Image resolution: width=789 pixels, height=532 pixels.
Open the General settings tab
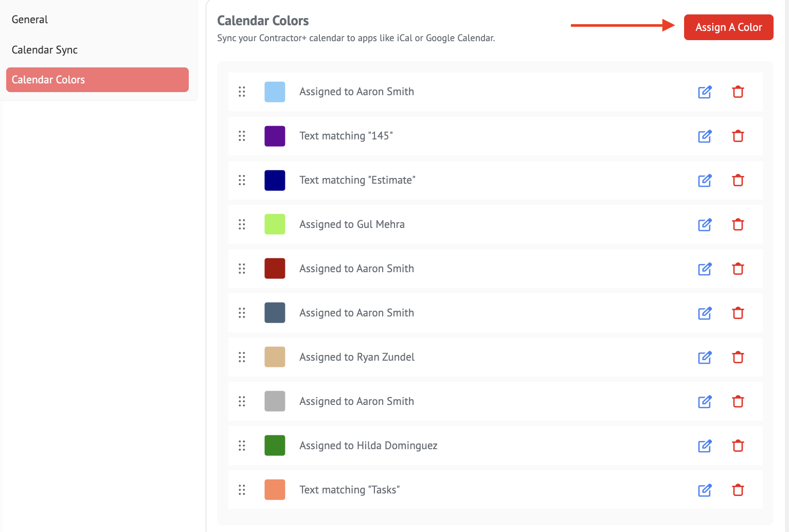[30, 20]
